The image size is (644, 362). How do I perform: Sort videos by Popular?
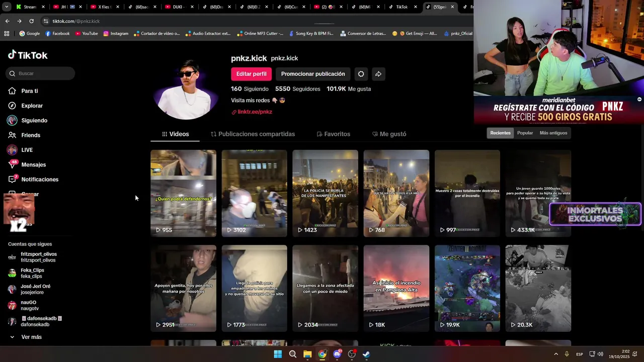pyautogui.click(x=525, y=133)
